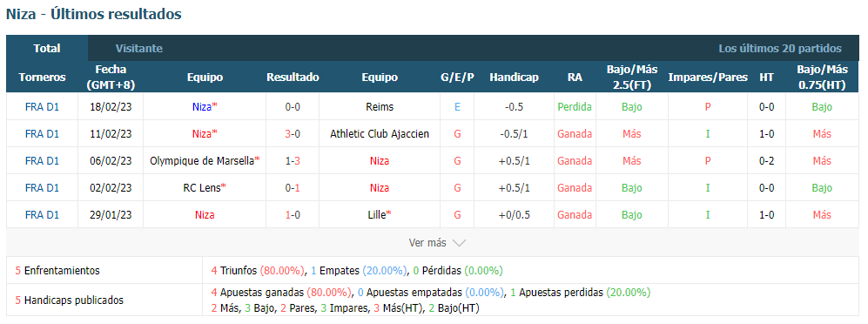Expand the Ver más chevron arrow
868x324 pixels.
point(459,243)
